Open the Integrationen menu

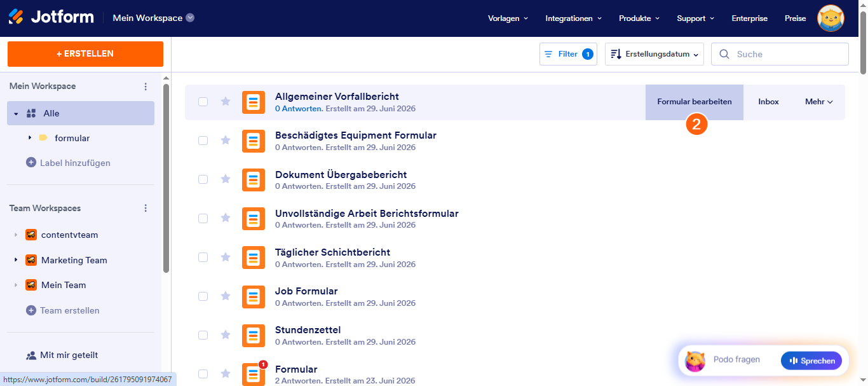tap(574, 18)
